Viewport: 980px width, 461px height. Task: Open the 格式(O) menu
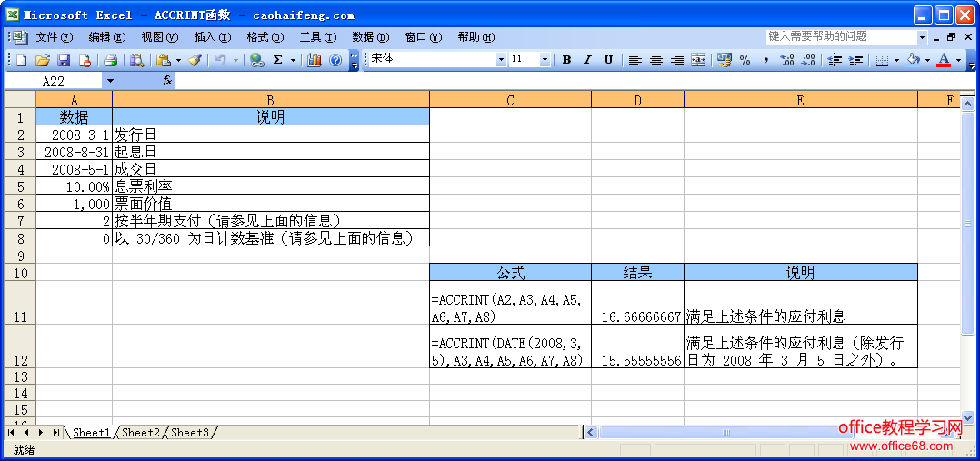point(265,37)
